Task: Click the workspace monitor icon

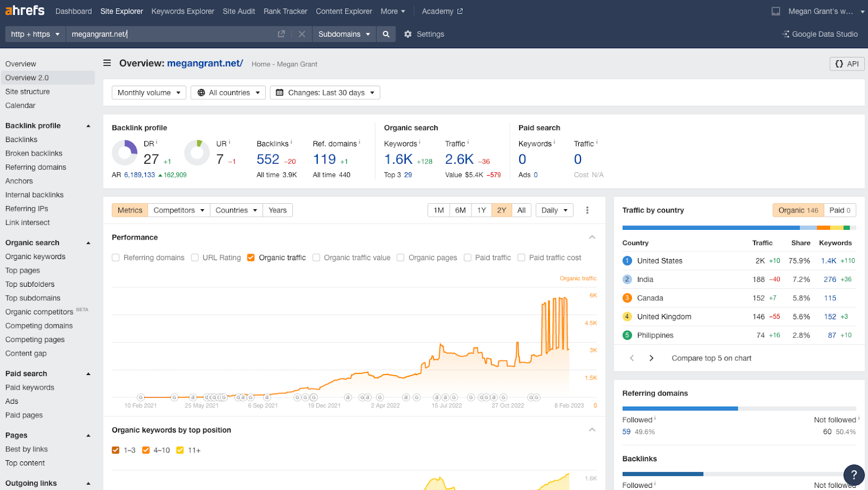Action: click(x=776, y=11)
